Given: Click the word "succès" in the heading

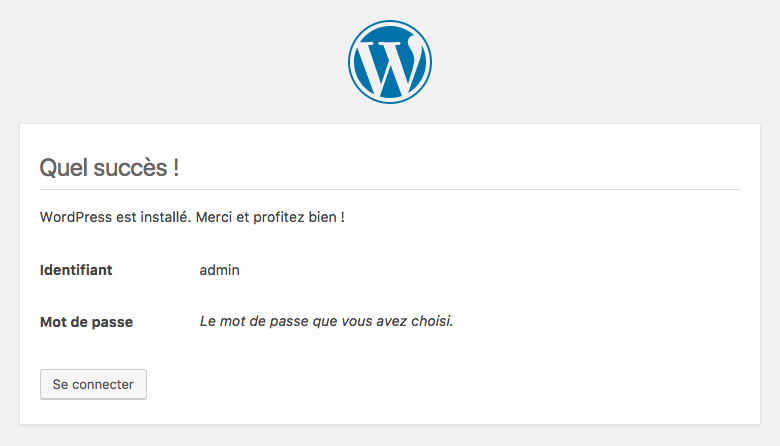Looking at the screenshot, I should coord(126,167).
